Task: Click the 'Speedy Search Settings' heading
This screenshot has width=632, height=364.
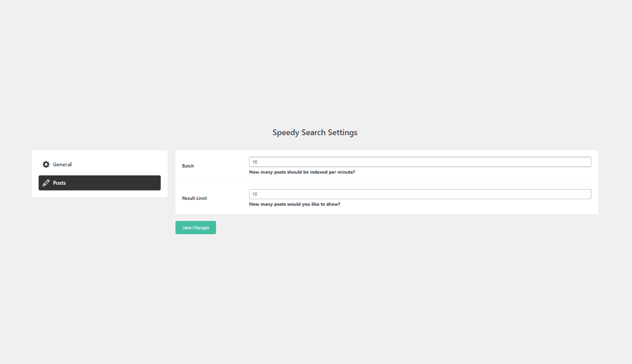Action: [315, 132]
